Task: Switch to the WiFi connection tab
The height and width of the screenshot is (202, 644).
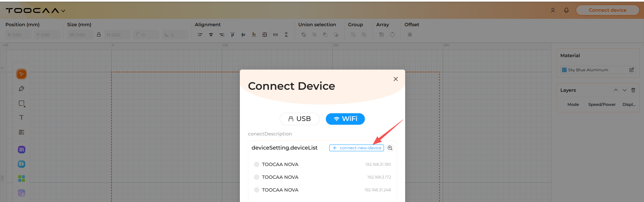Action: coord(345,119)
